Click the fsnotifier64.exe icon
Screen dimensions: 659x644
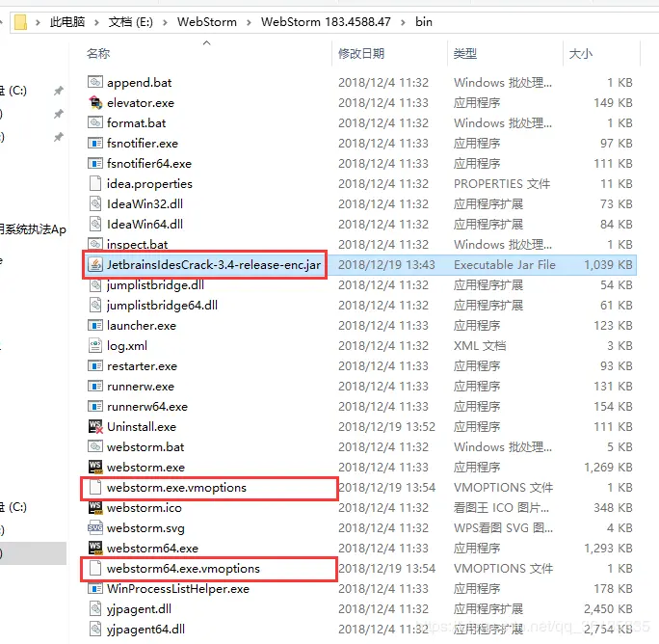tap(95, 163)
